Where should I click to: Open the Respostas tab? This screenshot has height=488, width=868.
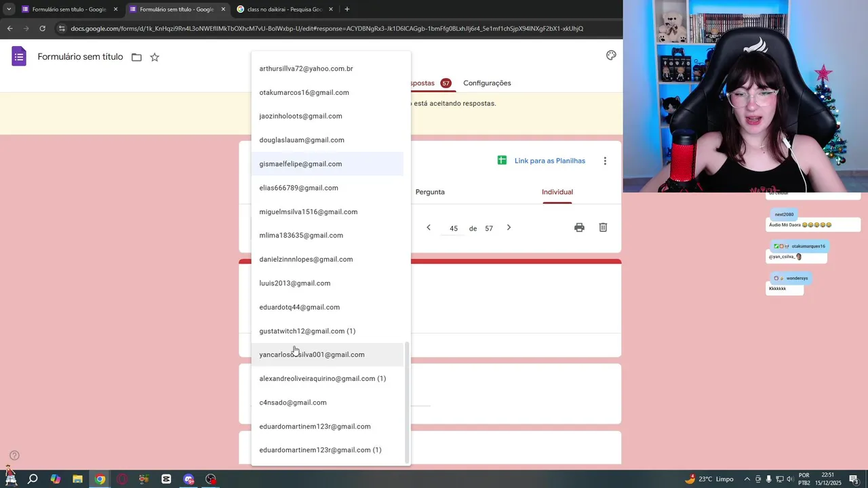click(x=431, y=83)
